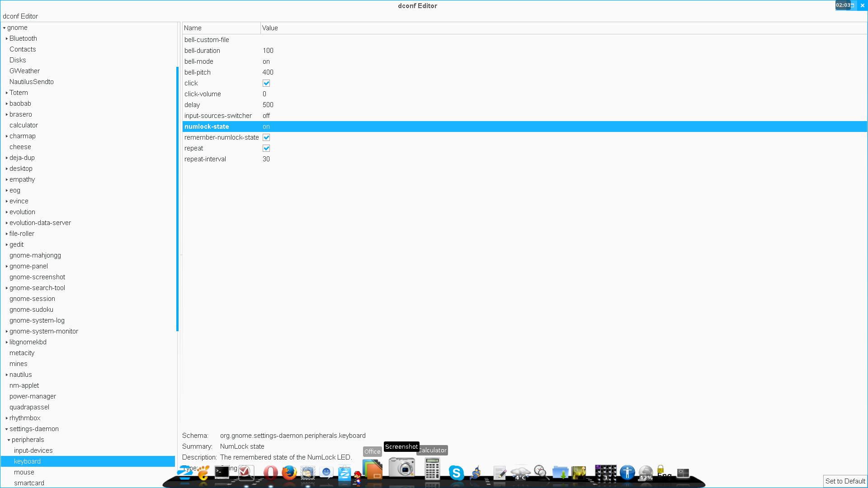Click the Set to Default button

click(845, 481)
